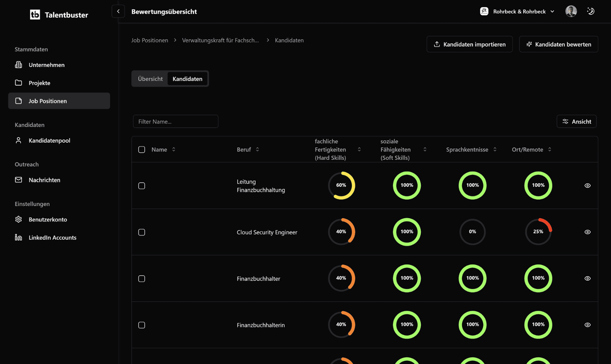Click the 100% soft skills ring for Finanzbuchhalterin

click(x=407, y=325)
